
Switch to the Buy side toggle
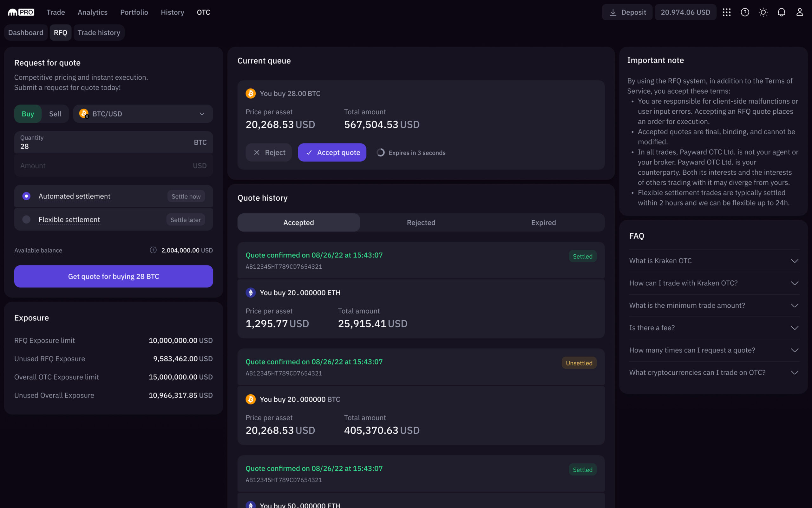28,114
